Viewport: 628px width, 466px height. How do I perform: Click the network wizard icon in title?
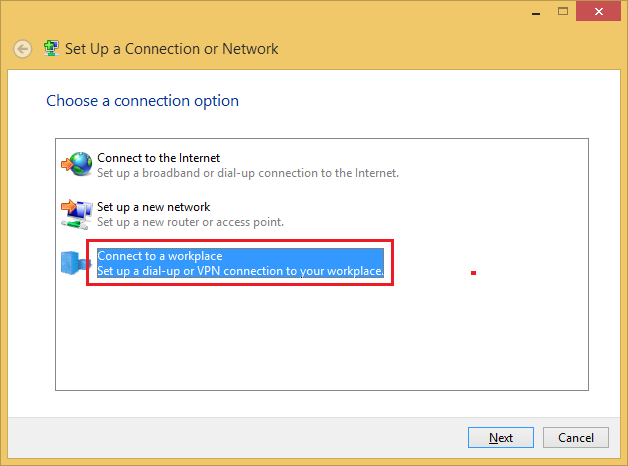pos(51,48)
